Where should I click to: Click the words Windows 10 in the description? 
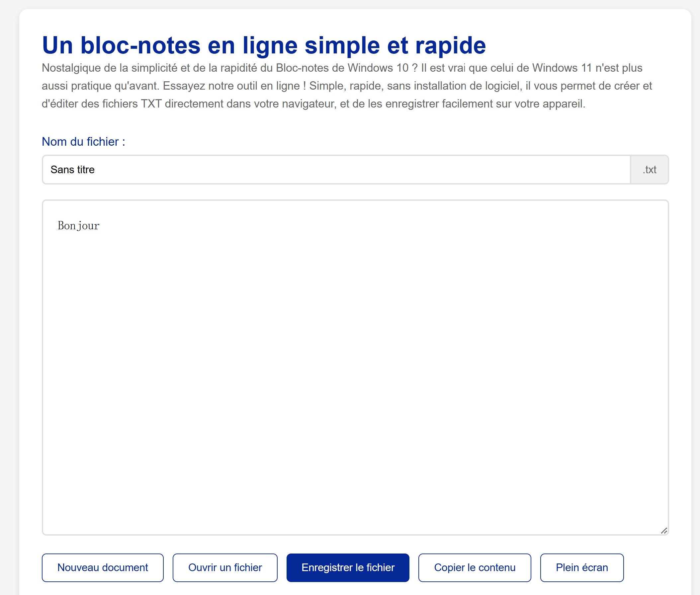point(378,68)
